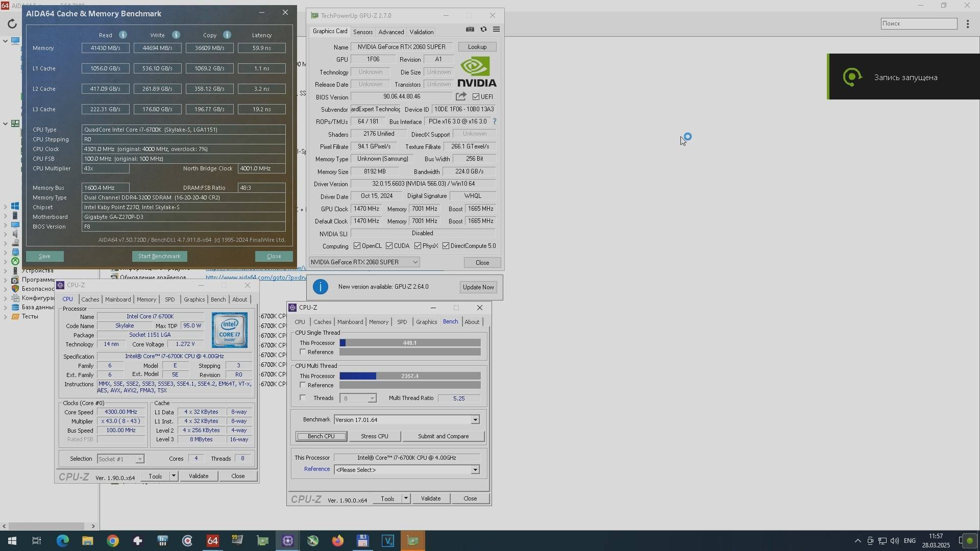Expand the Тесты tree node in AIDA64
This screenshot has height=551, width=980.
click(5, 316)
